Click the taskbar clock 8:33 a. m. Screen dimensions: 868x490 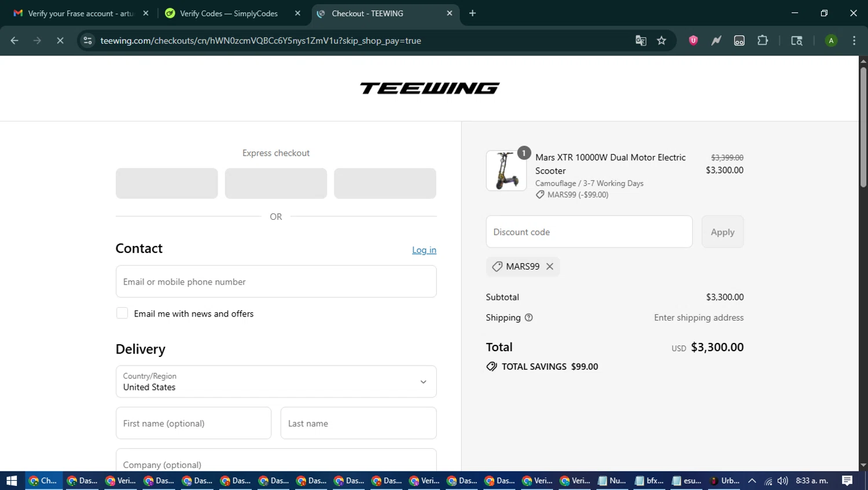pos(812,481)
